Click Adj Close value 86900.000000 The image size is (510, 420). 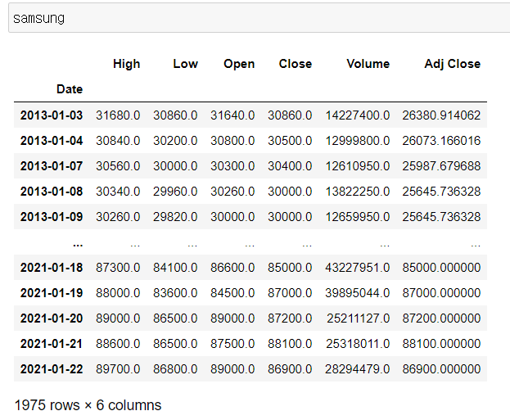[x=441, y=369]
